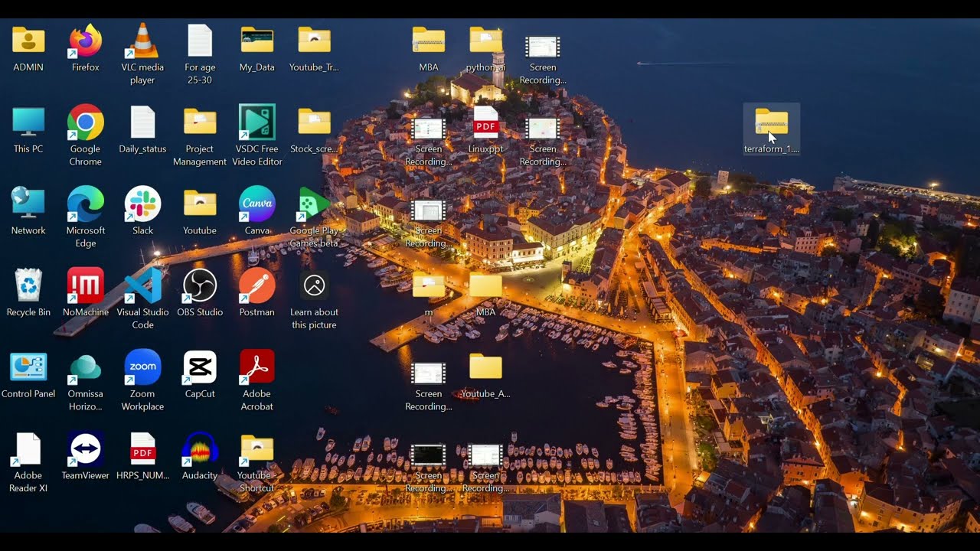The height and width of the screenshot is (551, 980).
Task: Select VSDC Free Video Editor shortcut
Action: (257, 136)
